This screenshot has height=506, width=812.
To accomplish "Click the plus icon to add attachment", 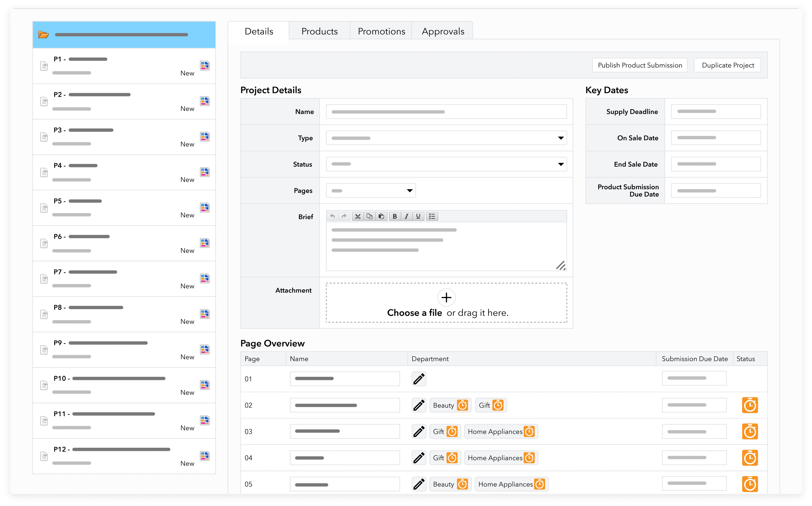I will coord(446,298).
